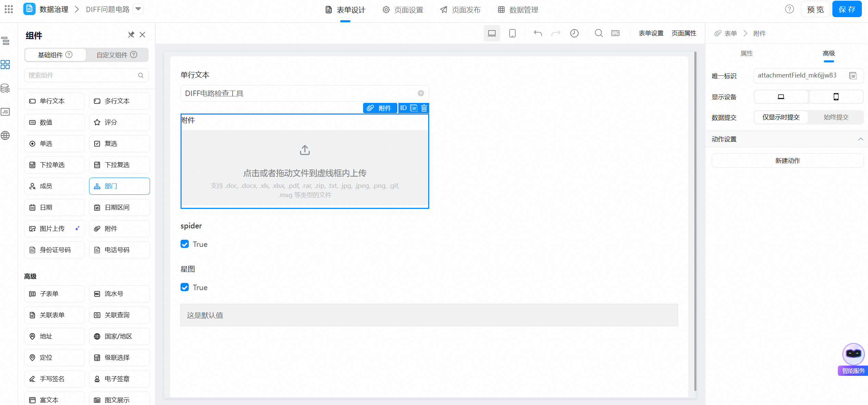Delete the selected attachment component
This screenshot has height=405, width=868.
click(x=424, y=108)
